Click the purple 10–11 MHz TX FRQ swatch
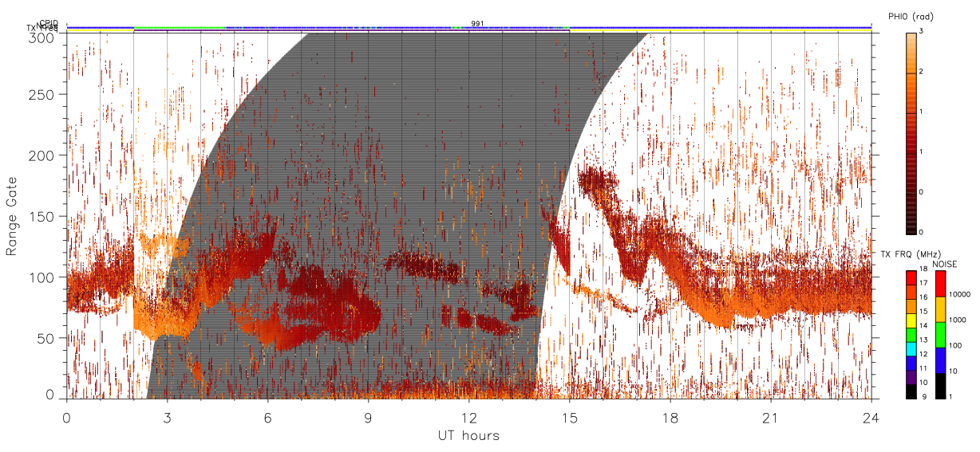This screenshot has height=452, width=980. [x=911, y=377]
